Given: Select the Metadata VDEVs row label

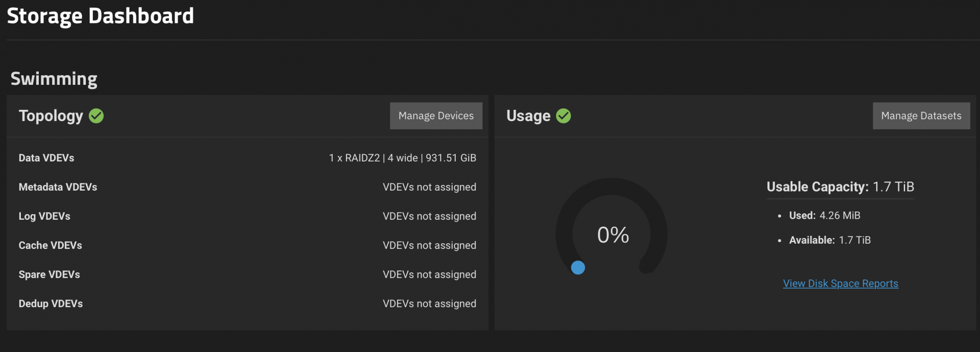Looking at the screenshot, I should (x=58, y=187).
